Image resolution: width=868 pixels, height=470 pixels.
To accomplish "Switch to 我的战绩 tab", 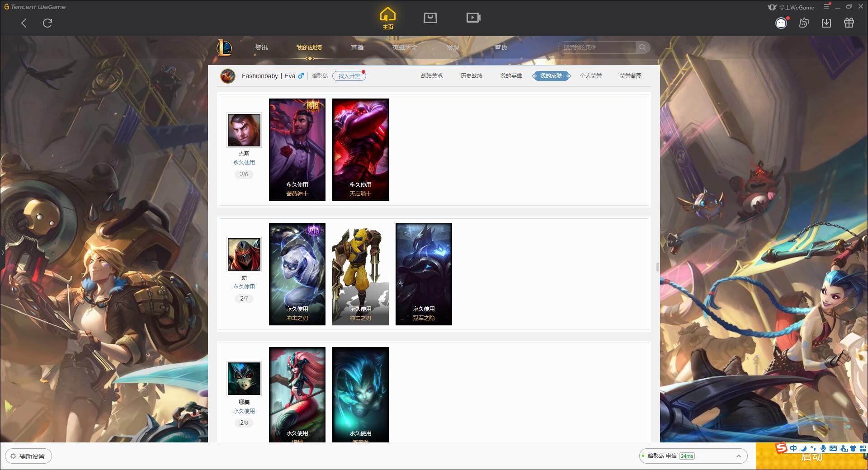I will (x=309, y=47).
